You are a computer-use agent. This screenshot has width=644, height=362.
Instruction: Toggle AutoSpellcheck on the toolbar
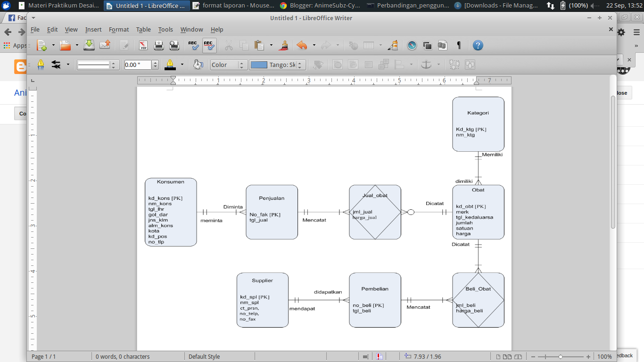click(x=209, y=45)
